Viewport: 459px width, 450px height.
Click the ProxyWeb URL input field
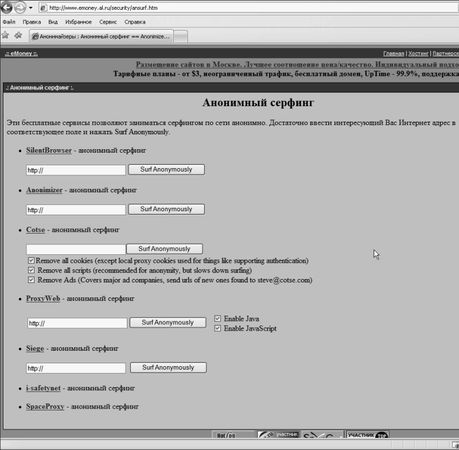77,323
